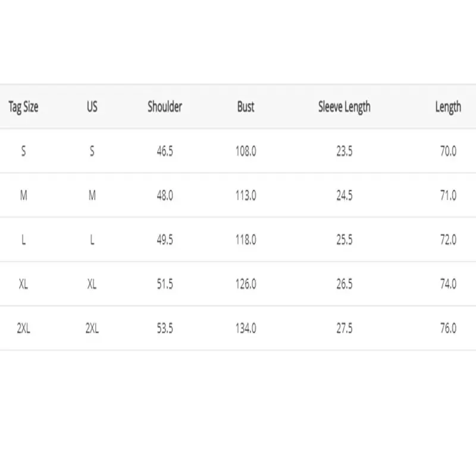
Task: Click the S tag size cell
Action: click(x=23, y=151)
